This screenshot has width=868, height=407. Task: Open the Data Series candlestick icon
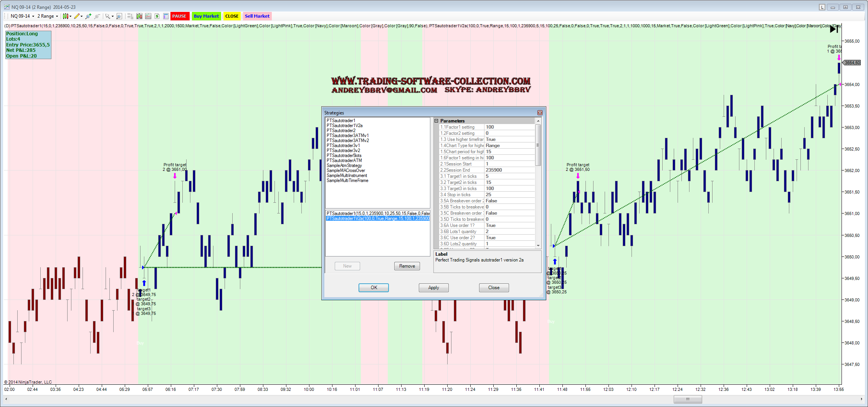139,16
